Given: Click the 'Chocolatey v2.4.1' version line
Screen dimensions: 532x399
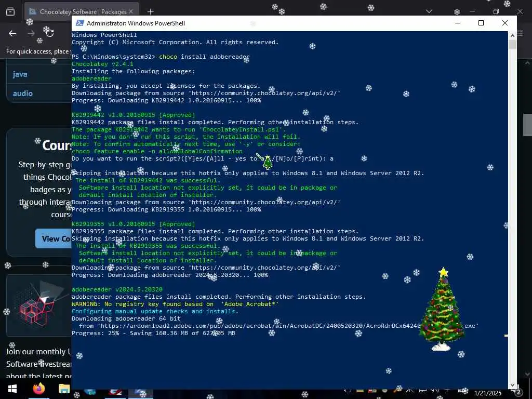Looking at the screenshot, I should tap(102, 64).
